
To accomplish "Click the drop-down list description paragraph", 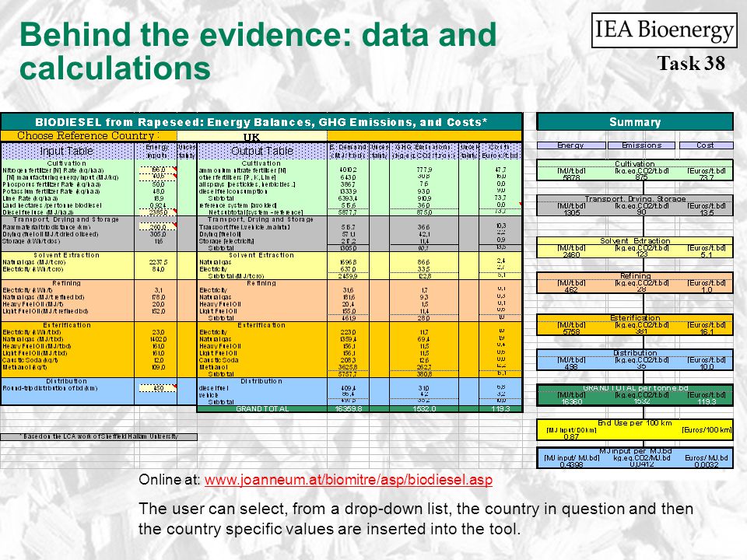I will [x=416, y=519].
